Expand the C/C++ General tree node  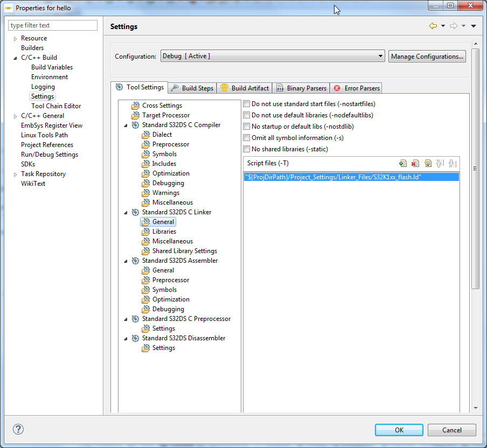click(x=15, y=116)
